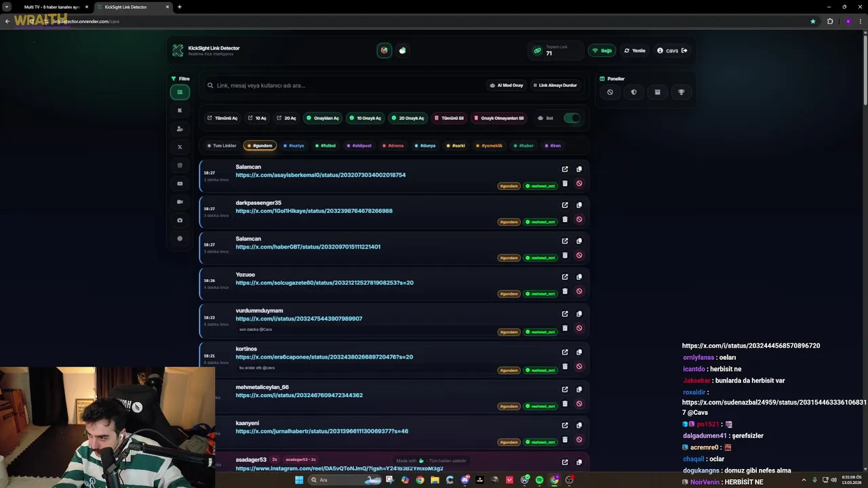This screenshot has width=868, height=488.
Task: Open the asayisberkemal0 status URL
Action: pos(321,175)
